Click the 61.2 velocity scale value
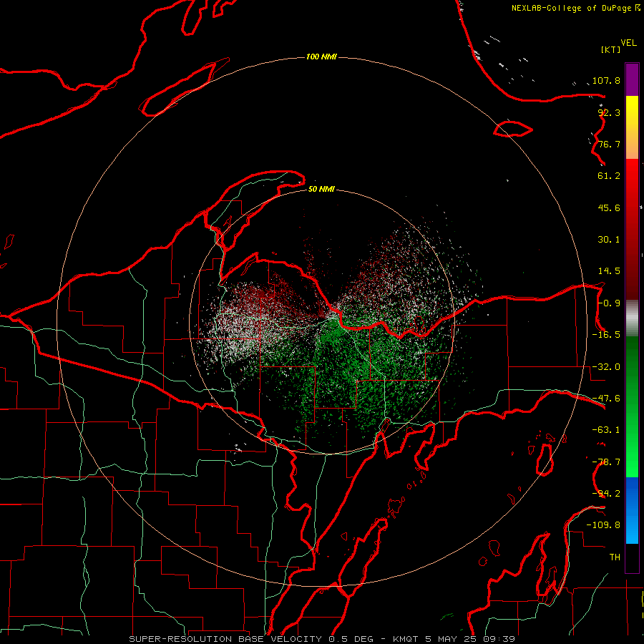This screenshot has width=644, height=644. point(609,176)
